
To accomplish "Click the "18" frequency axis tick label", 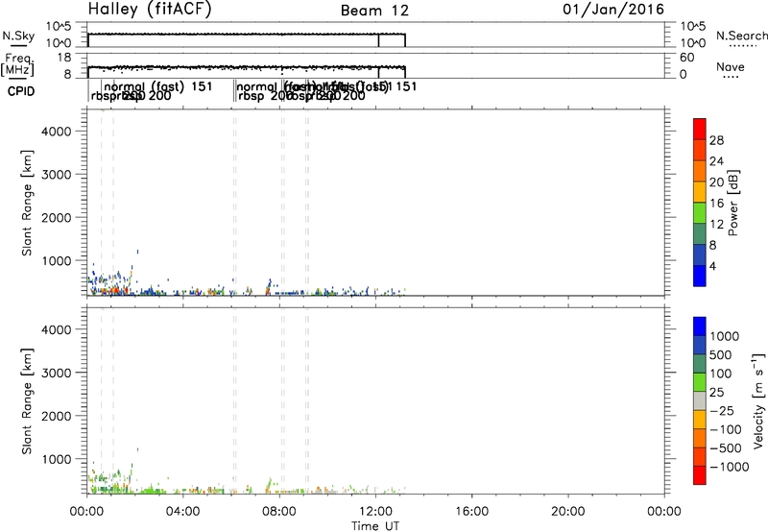I will pyautogui.click(x=64, y=58).
